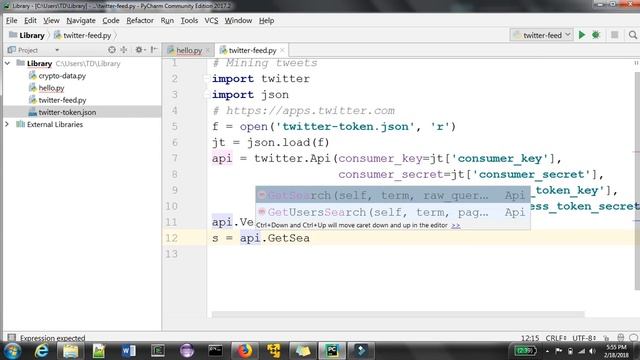This screenshot has height=360, width=640.
Task: Change the CRLF line separator setting
Action: (556, 338)
